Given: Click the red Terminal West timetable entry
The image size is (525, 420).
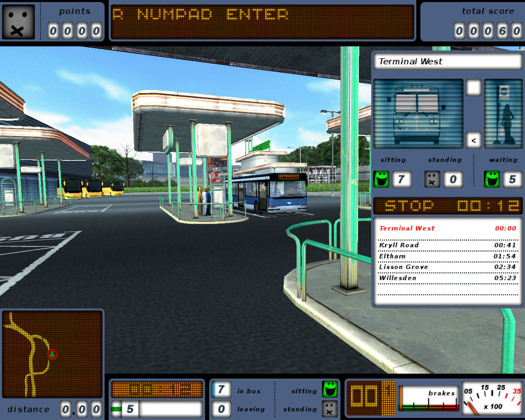Looking at the screenshot, I should (447, 228).
